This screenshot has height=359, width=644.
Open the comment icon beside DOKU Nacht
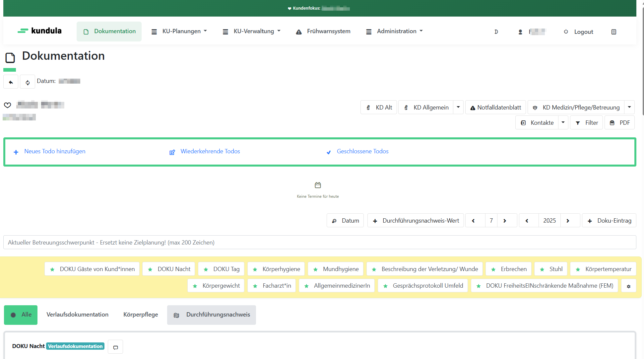pos(115,347)
